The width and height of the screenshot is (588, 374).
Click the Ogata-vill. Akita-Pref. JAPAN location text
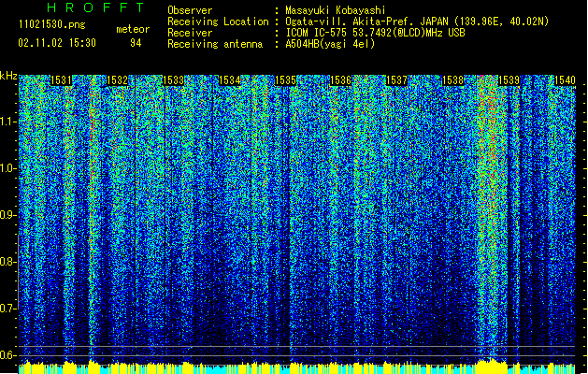[x=417, y=22]
